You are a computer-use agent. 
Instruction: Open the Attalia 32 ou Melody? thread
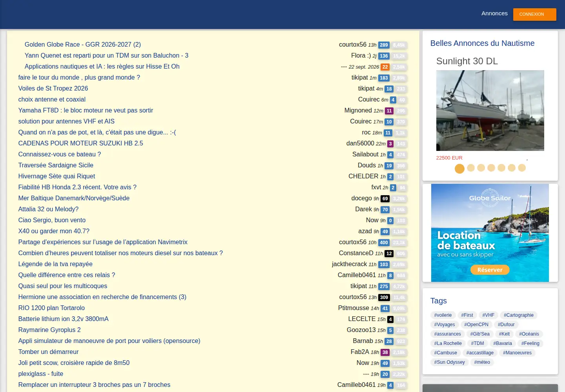click(48, 209)
